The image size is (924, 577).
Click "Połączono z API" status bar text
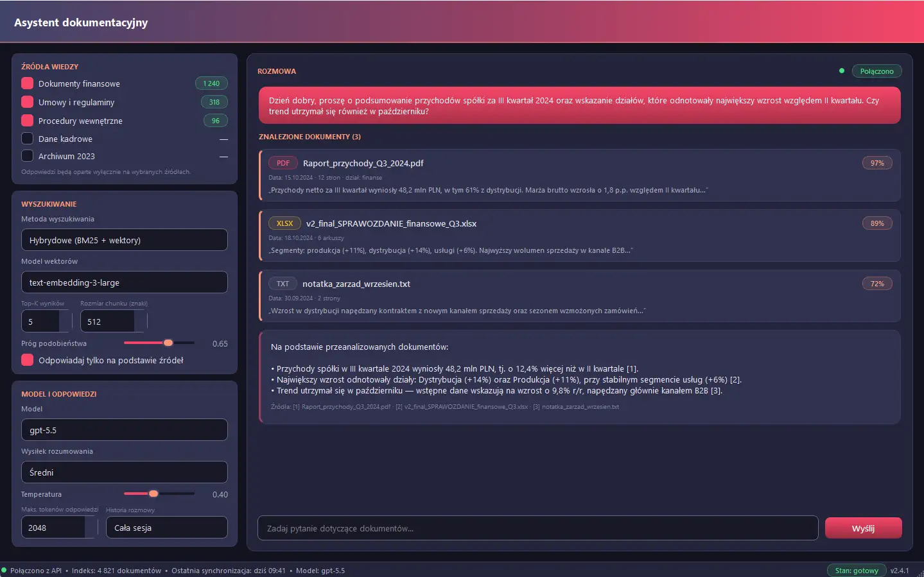(x=36, y=571)
